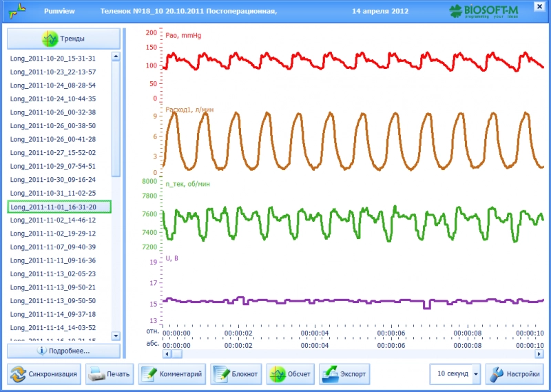Click the highlighted Long_2011-11-01_16-31-20 entry

pyautogui.click(x=53, y=207)
